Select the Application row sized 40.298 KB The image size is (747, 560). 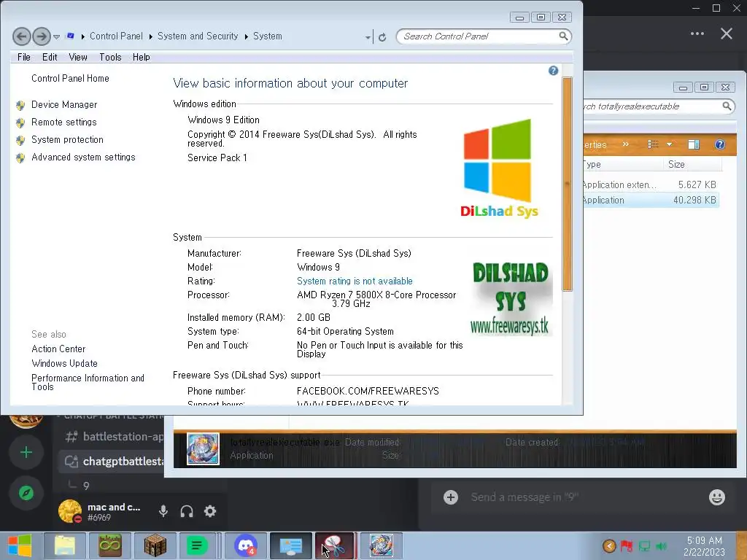pyautogui.click(x=651, y=200)
